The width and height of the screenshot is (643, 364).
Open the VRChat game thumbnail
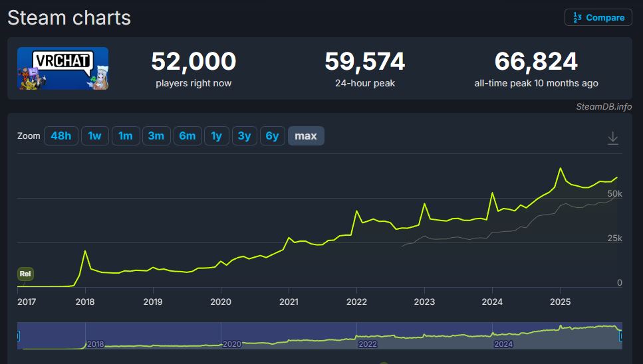tap(63, 68)
